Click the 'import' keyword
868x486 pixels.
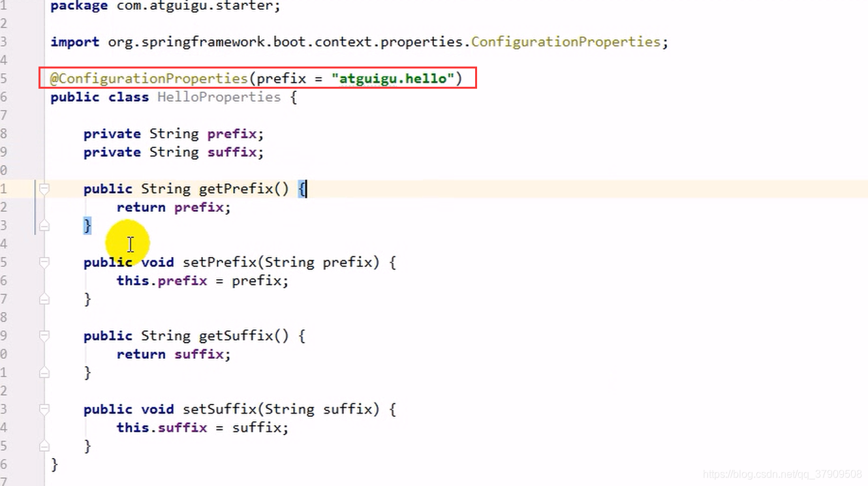click(75, 42)
